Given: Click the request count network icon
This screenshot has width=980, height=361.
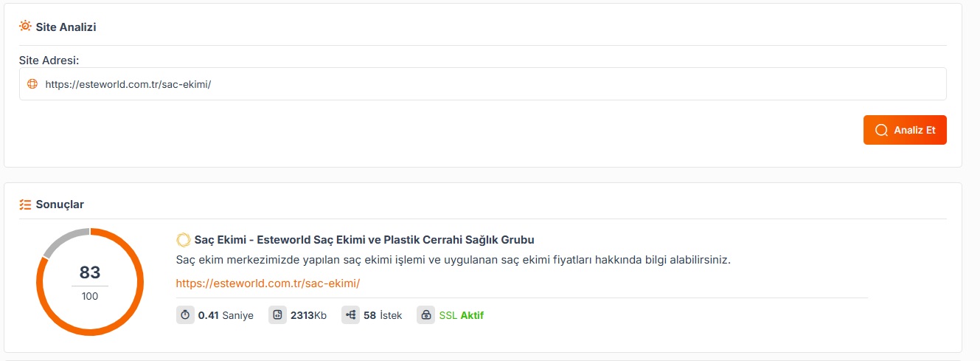Looking at the screenshot, I should pos(350,315).
